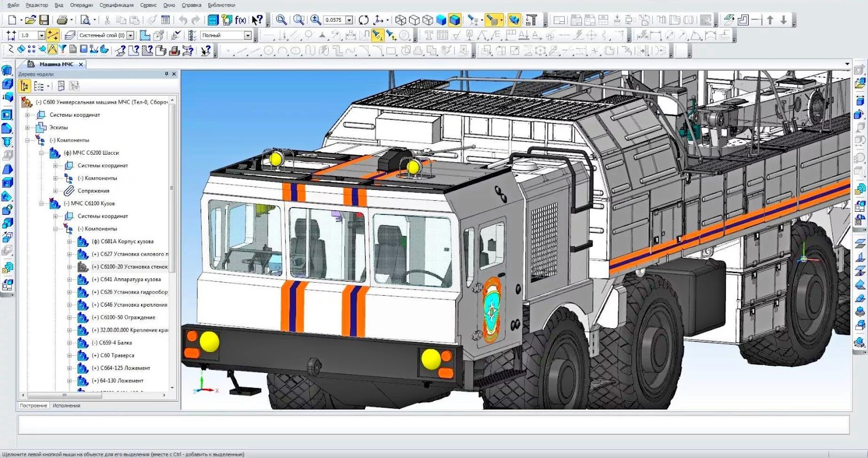Image resolution: width=868 pixels, height=458 pixels.
Task: Toggle the snaps button beside step field
Action: pos(53,35)
